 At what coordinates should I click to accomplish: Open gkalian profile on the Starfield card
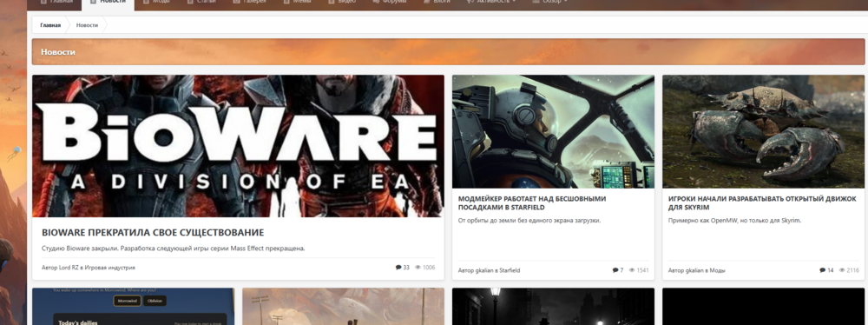tap(484, 270)
